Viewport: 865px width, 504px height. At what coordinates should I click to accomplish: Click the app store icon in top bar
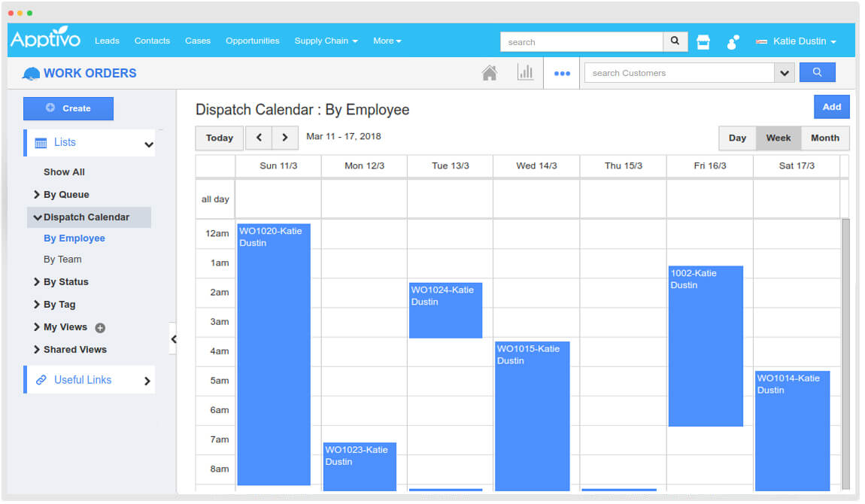[x=703, y=42]
